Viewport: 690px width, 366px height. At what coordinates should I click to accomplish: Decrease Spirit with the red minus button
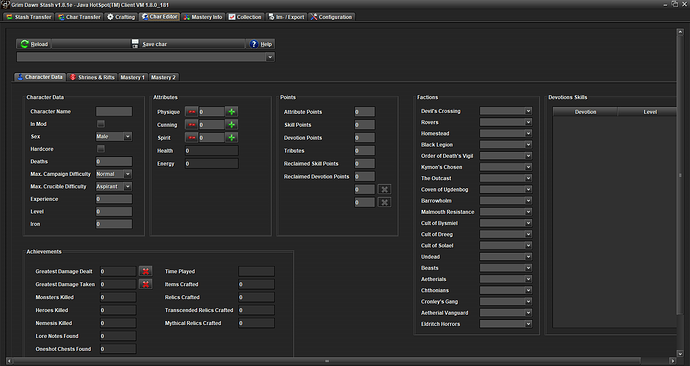[191, 138]
